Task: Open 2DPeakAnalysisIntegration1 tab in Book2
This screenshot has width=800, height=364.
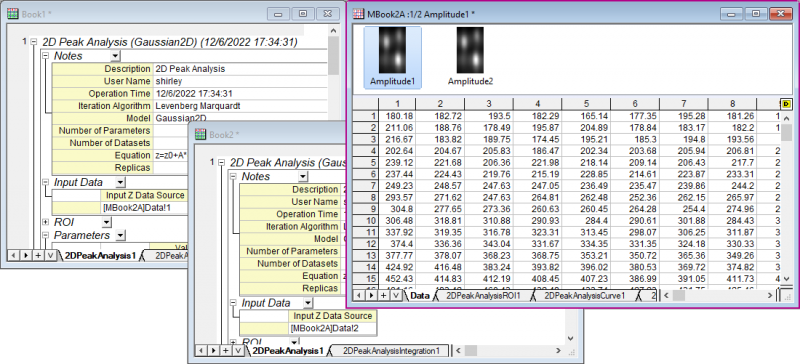Action: 391,351
